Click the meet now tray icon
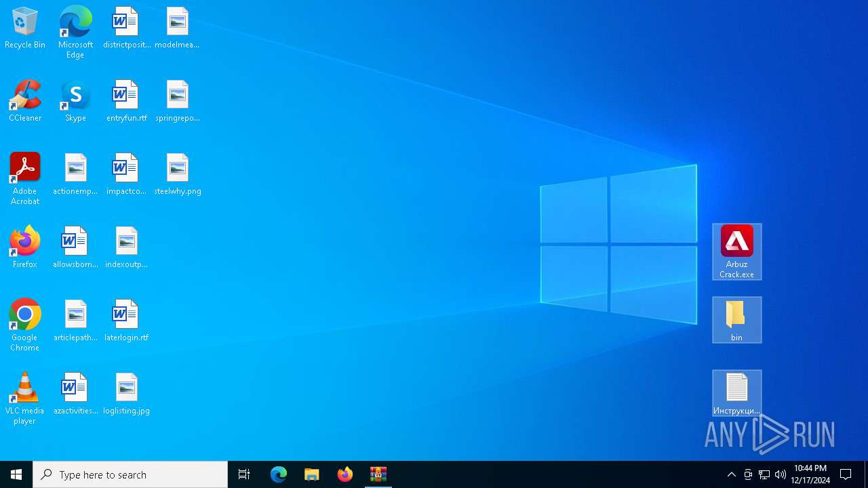The height and width of the screenshot is (488, 868). [748, 474]
